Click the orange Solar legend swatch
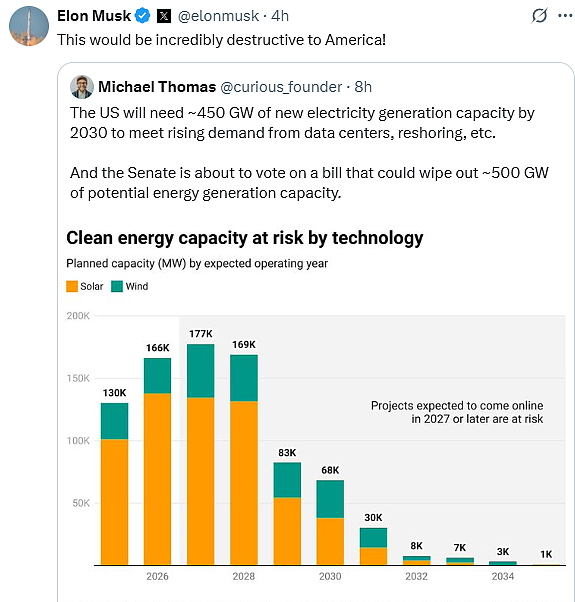575x602 pixels. coord(72,286)
